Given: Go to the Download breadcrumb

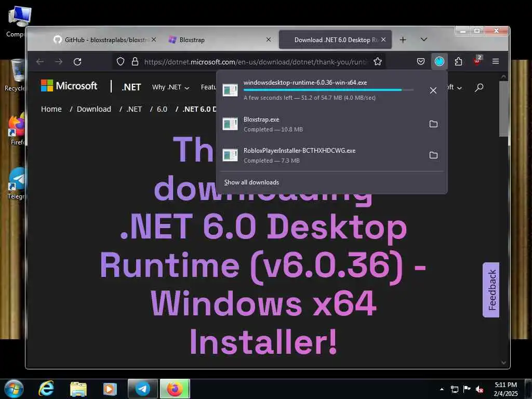Looking at the screenshot, I should tap(94, 109).
